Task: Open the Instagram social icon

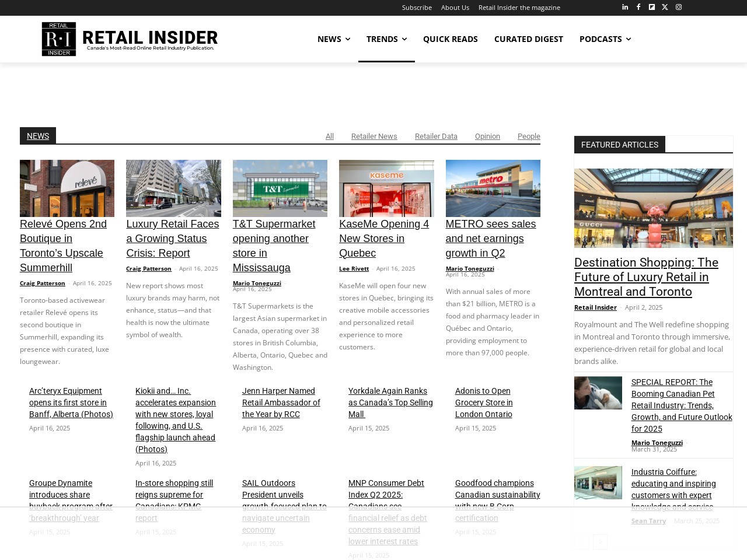Action: [679, 7]
